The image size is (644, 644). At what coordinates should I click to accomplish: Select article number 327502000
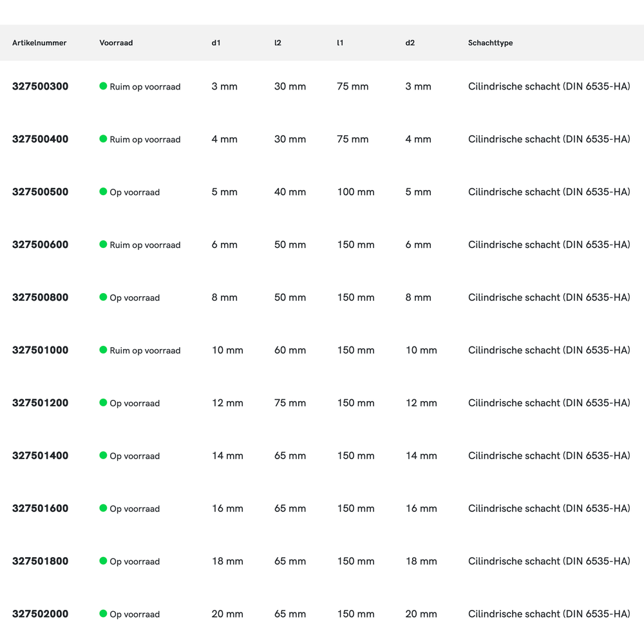[40, 614]
